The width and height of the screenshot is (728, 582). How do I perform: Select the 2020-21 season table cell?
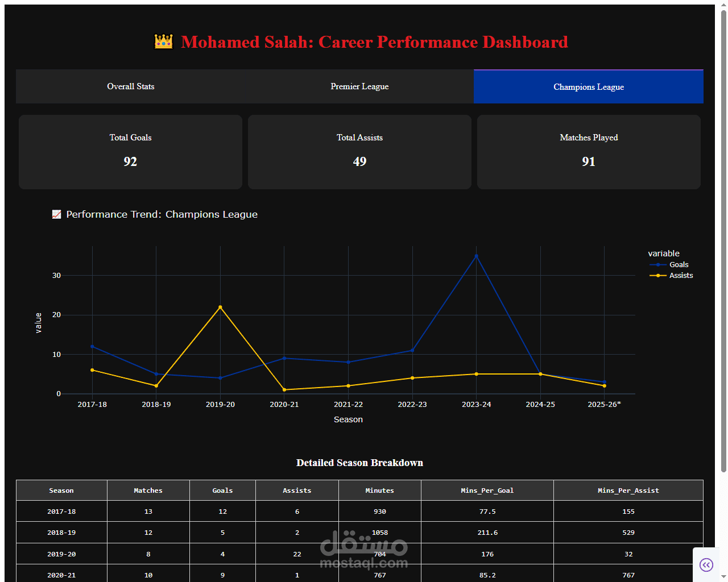(x=61, y=573)
